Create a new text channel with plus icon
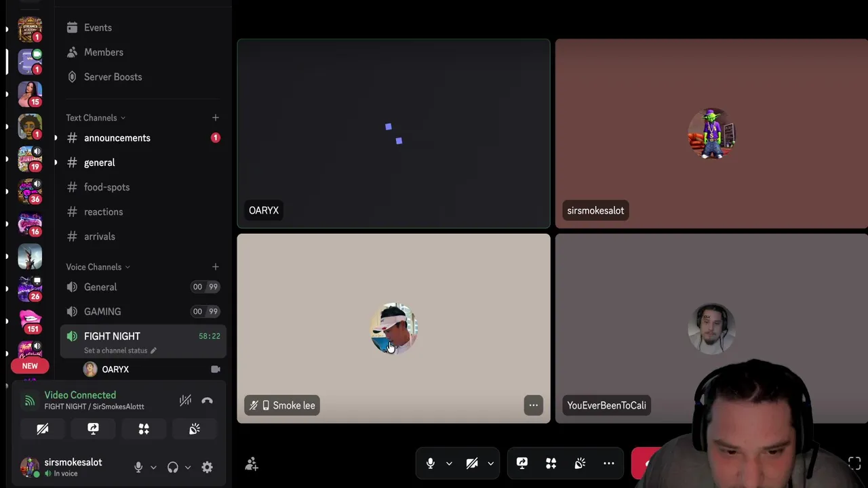This screenshot has width=868, height=488. pos(215,118)
